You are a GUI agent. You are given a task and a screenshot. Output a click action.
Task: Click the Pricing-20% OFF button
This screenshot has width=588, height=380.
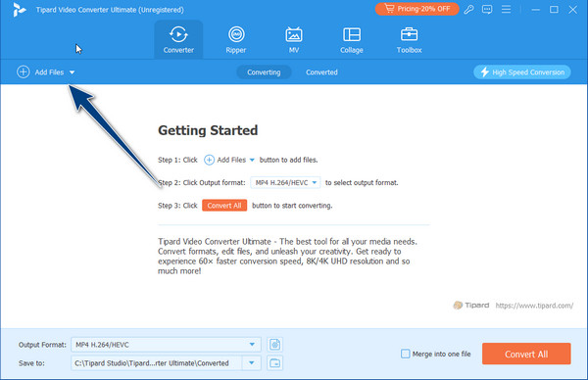pyautogui.click(x=417, y=9)
